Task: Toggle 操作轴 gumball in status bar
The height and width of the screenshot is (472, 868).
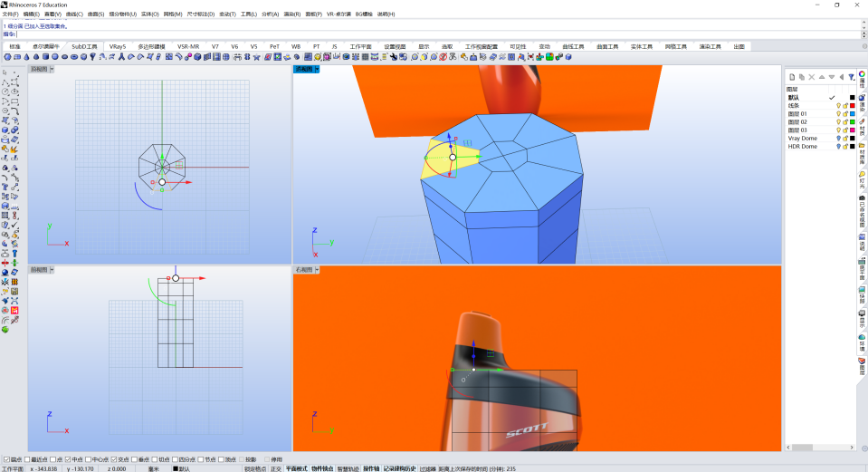Action: point(371,468)
